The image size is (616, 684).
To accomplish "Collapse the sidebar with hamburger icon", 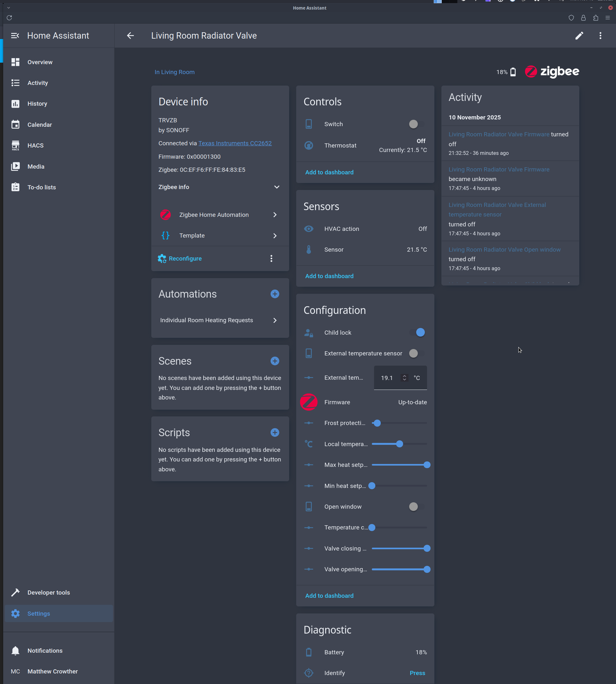I will (15, 35).
